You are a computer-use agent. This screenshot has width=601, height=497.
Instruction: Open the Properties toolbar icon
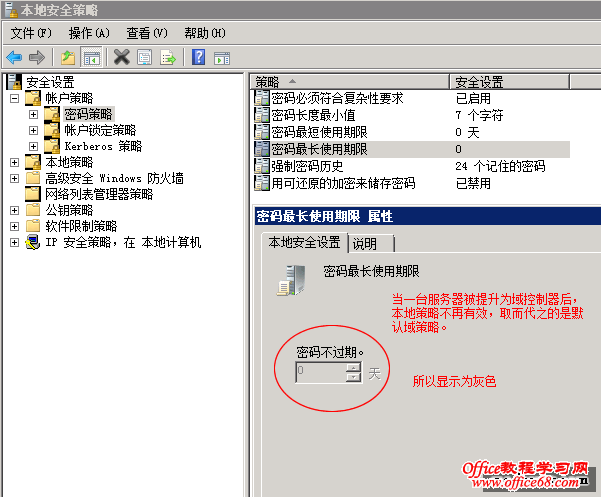click(x=145, y=57)
